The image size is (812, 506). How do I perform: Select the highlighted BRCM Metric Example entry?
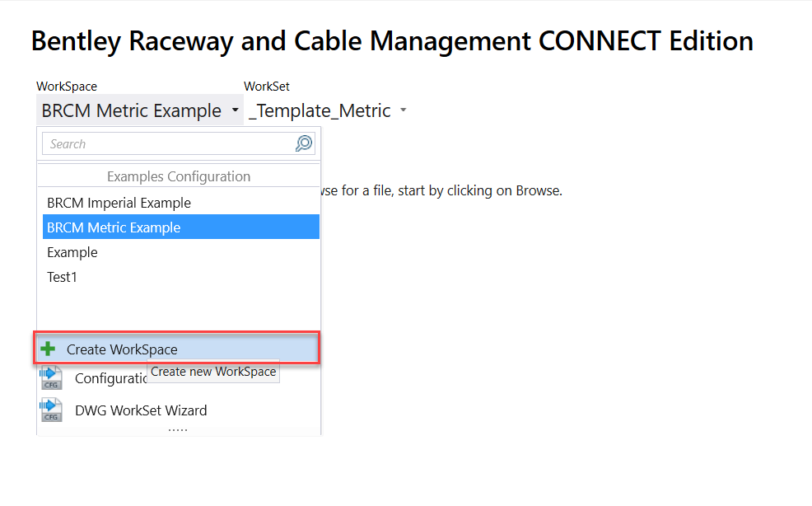[x=180, y=227]
